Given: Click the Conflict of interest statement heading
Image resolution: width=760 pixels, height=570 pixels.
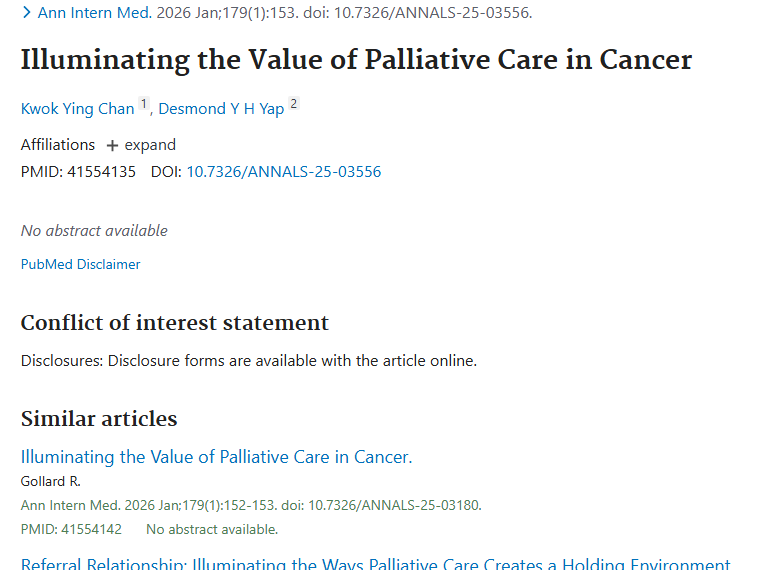Looking at the screenshot, I should point(175,323).
